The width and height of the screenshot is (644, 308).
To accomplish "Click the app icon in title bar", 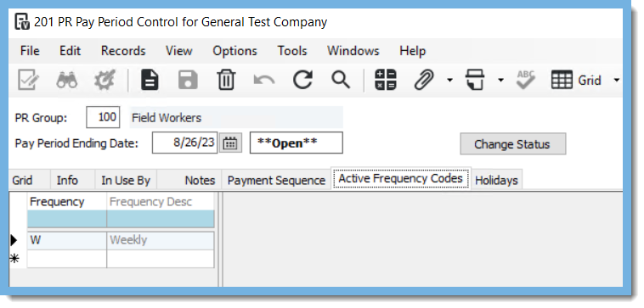I will click(x=22, y=21).
